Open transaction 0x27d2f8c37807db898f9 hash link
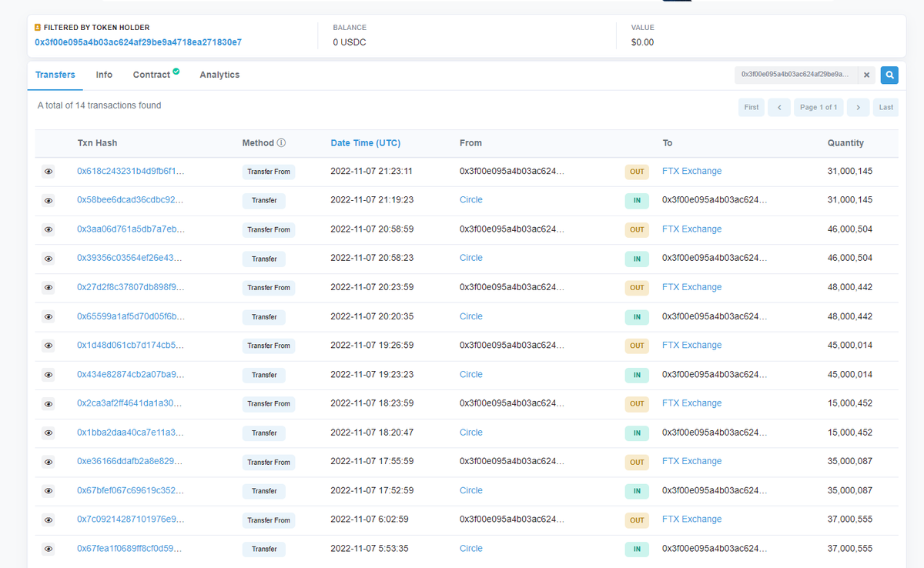 tap(131, 287)
